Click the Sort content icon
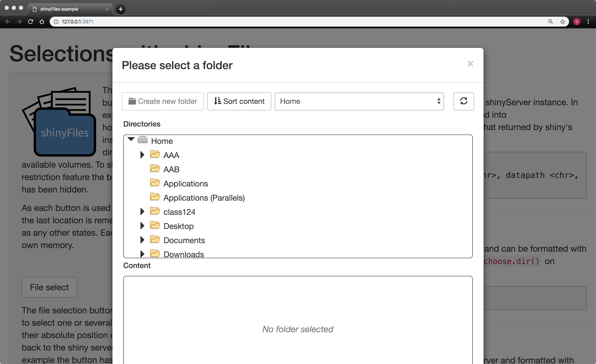Image resolution: width=596 pixels, height=364 pixels. [x=217, y=101]
